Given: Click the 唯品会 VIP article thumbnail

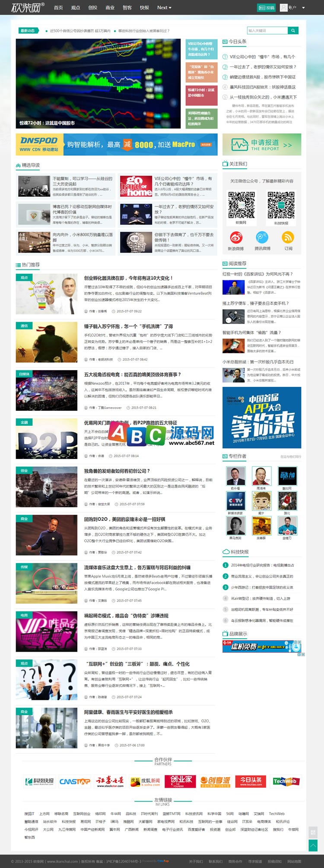Looking at the screenshot, I should [47, 631].
